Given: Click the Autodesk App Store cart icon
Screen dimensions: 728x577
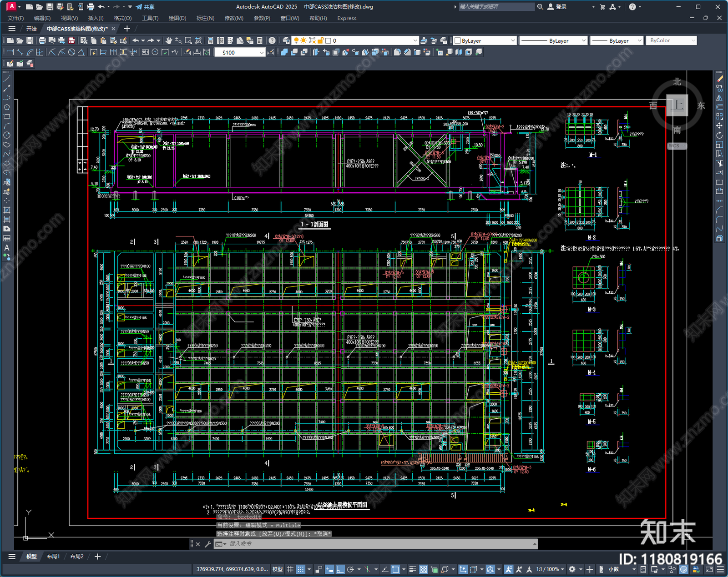Looking at the screenshot, I should pyautogui.click(x=602, y=7).
